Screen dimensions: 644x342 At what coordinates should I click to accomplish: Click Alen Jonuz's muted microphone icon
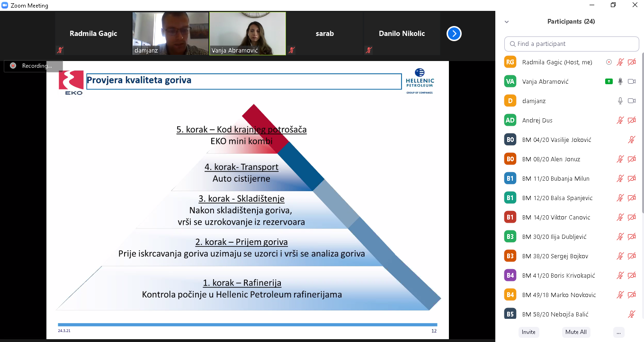(x=620, y=159)
